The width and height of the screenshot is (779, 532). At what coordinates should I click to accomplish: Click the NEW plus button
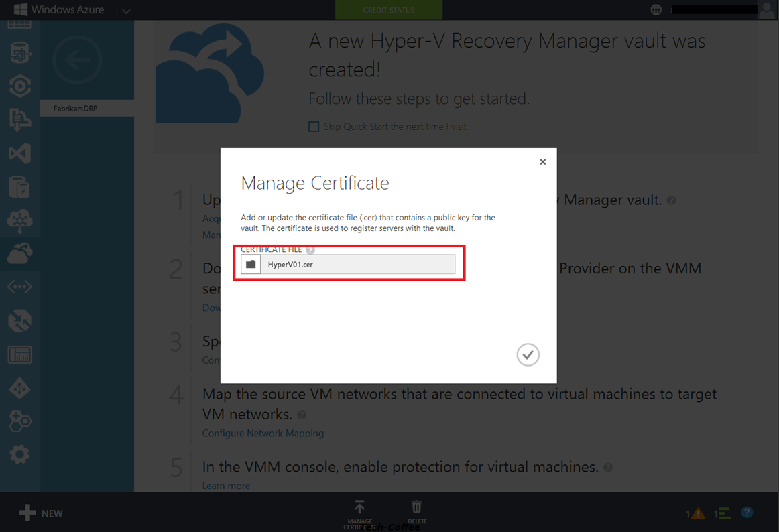[x=41, y=513]
